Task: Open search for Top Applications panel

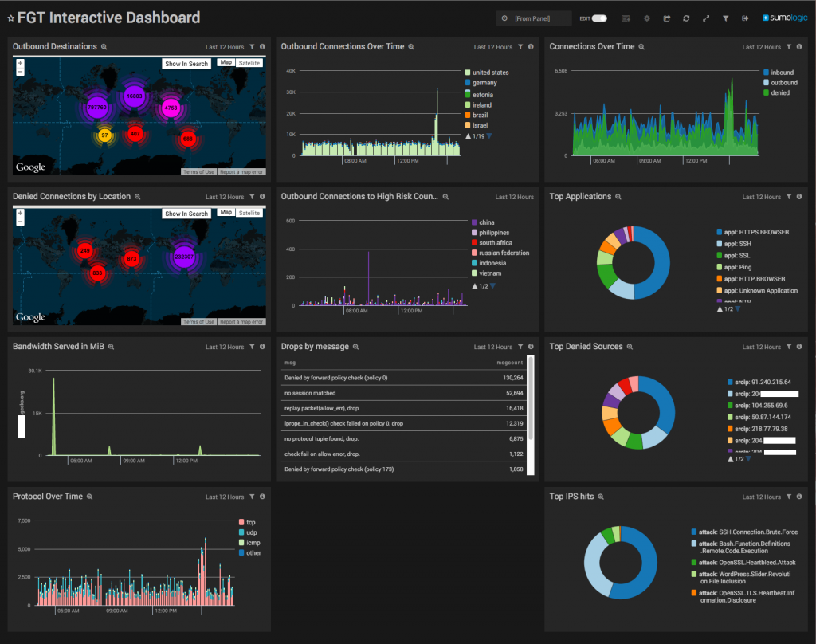Action: pyautogui.click(x=618, y=197)
